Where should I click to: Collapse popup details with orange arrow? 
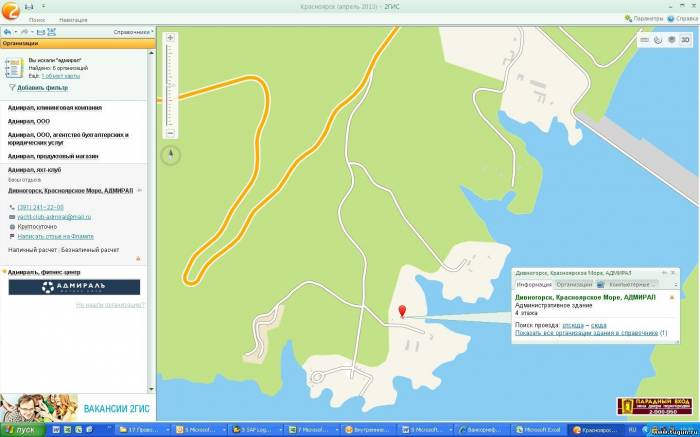(672, 298)
